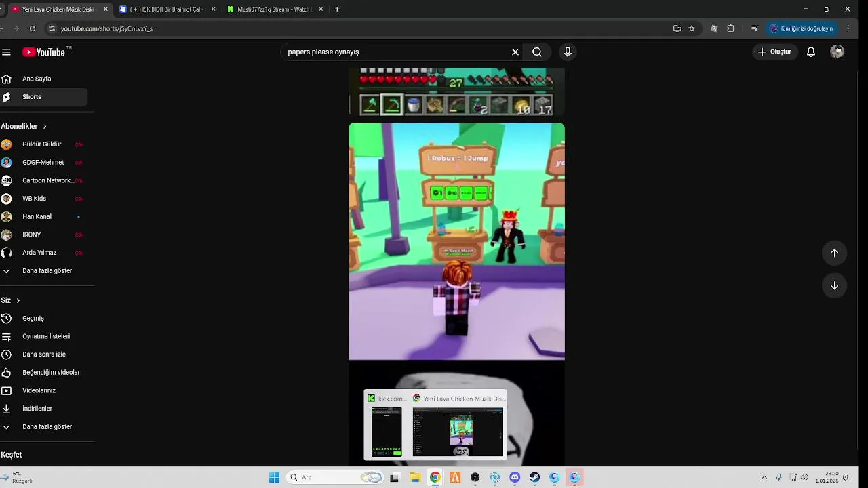868x488 pixels.
Task: Open Steam from the taskbar
Action: coord(535,477)
